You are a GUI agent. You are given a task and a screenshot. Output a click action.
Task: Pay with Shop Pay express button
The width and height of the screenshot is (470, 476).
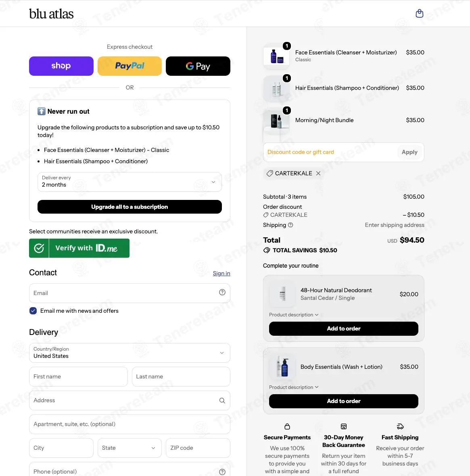(x=61, y=66)
